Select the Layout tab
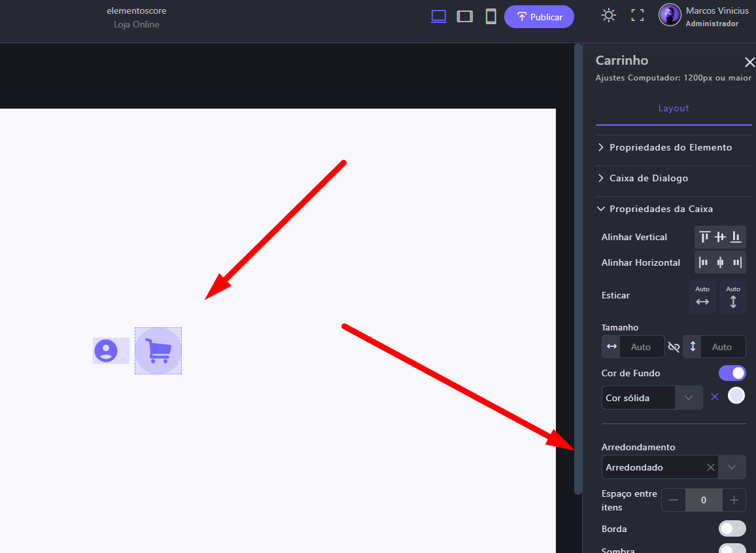The height and width of the screenshot is (553, 756). [674, 108]
